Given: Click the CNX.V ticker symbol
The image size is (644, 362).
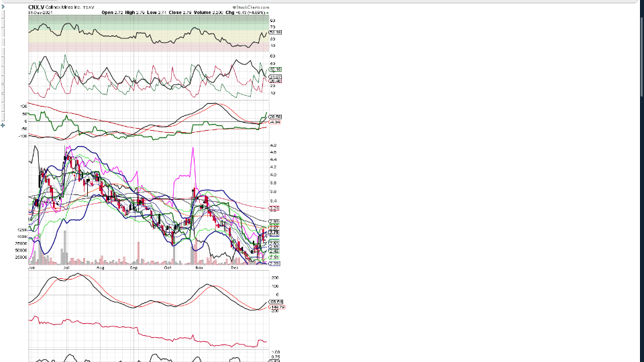Looking at the screenshot, I should point(36,7).
